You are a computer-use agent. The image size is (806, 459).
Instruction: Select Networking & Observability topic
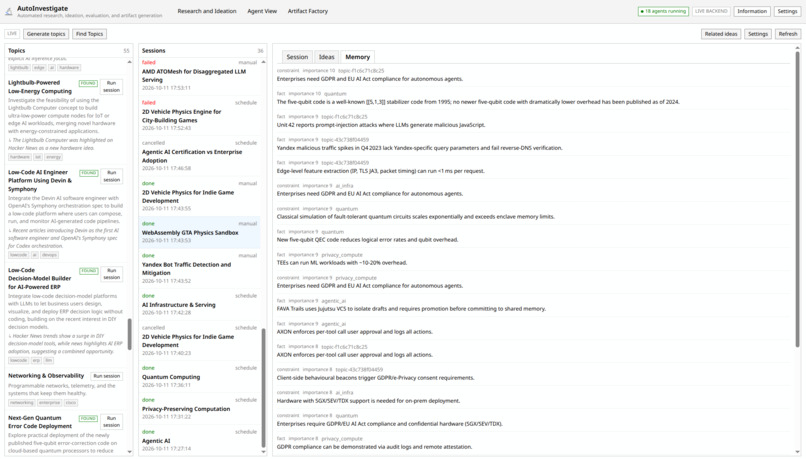click(x=46, y=376)
